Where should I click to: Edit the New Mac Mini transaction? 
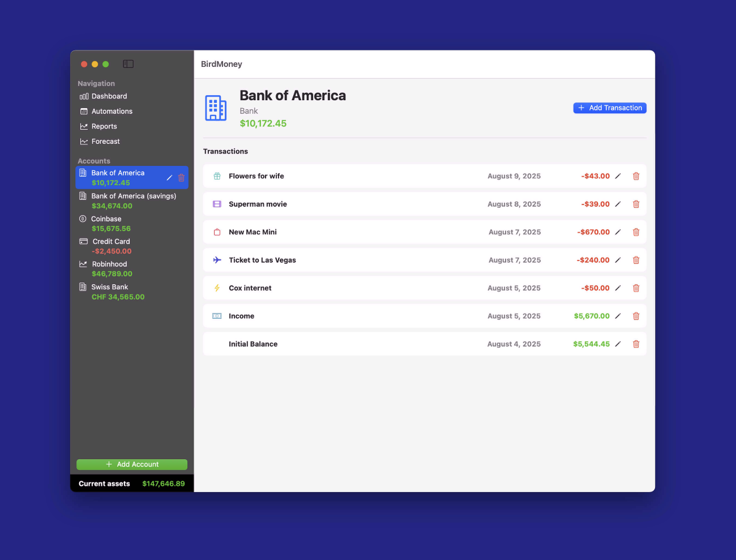pos(618,232)
